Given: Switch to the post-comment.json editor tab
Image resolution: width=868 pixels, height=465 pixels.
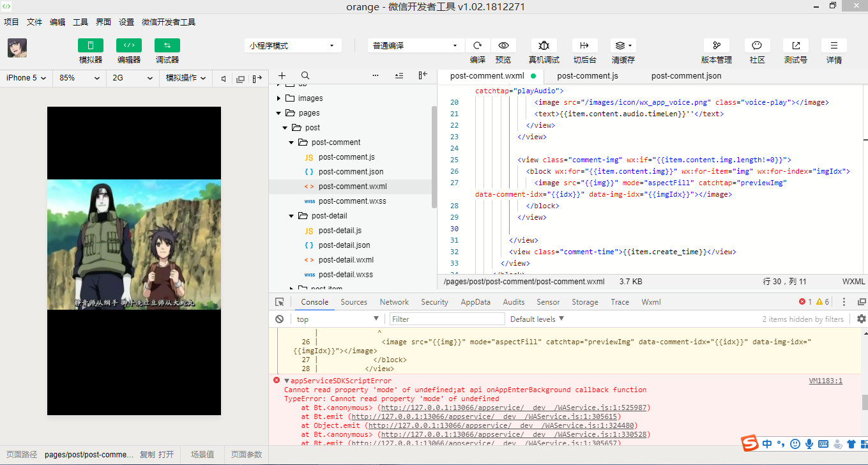Looking at the screenshot, I should coord(687,75).
